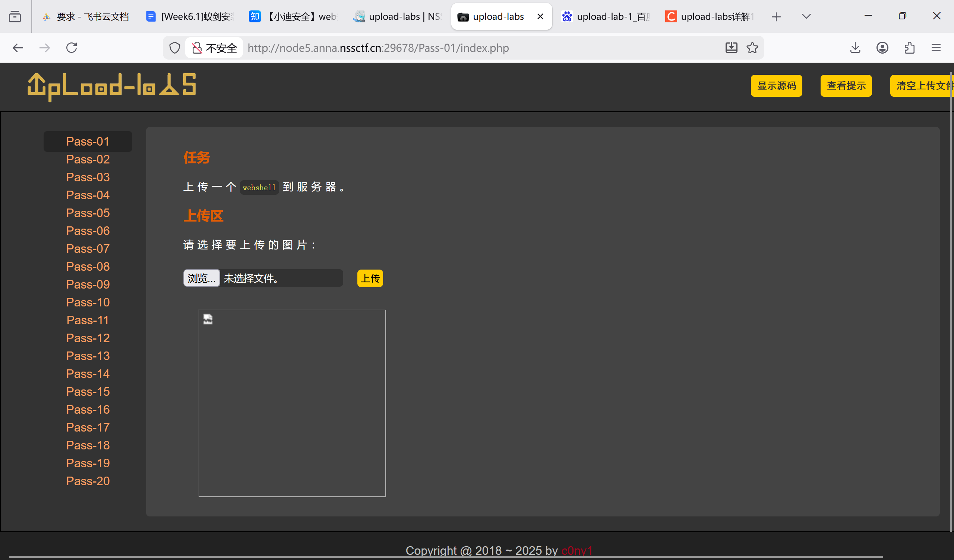
Task: Switch to the 要求 - 飞书云文档 tab
Action: tap(86, 17)
